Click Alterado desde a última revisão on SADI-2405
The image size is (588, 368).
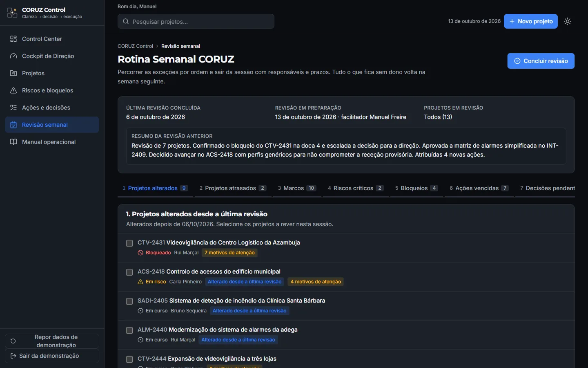tap(249, 311)
